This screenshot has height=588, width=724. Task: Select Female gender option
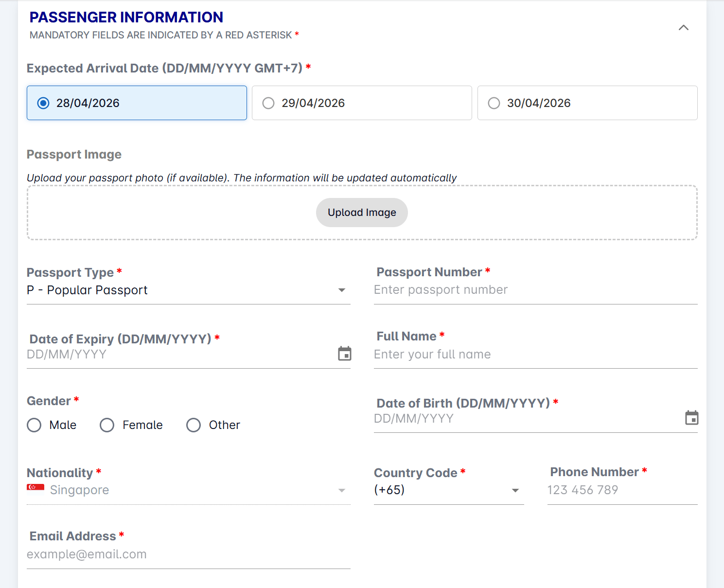click(x=107, y=425)
